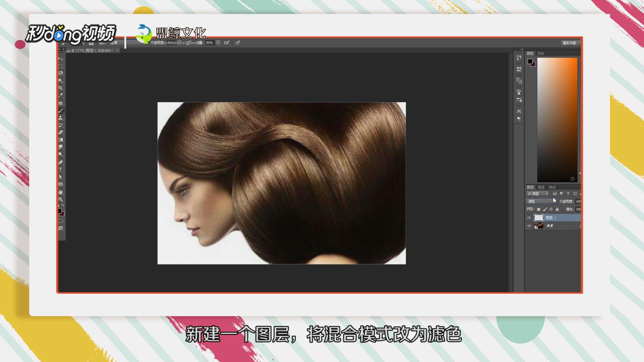644x362 pixels.
Task: Open flow percentage dropdown arrow
Action: (x=218, y=43)
